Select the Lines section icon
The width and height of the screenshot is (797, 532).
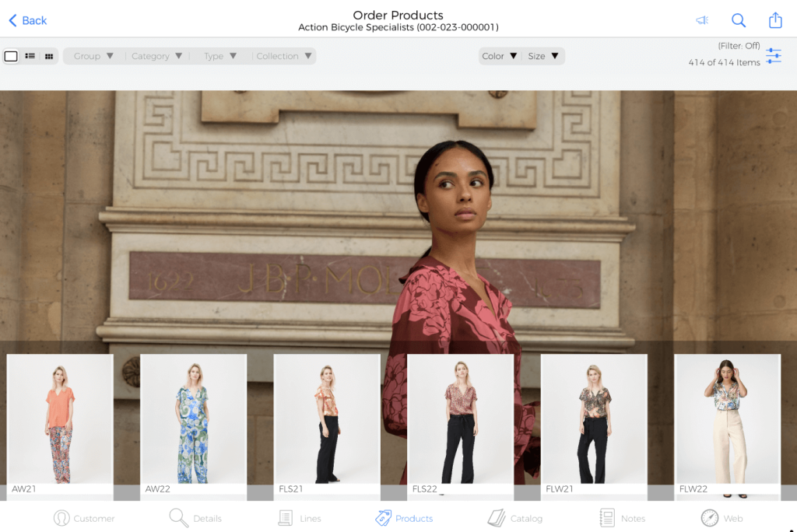(x=300, y=517)
